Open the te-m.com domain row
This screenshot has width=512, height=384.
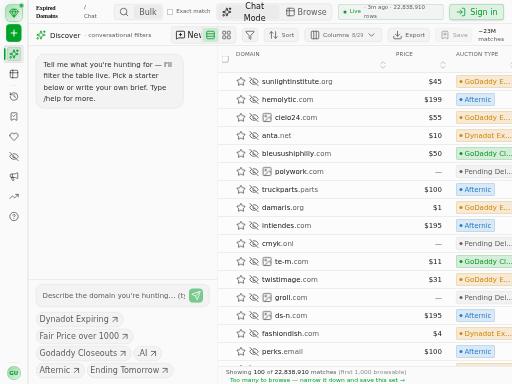pyautogui.click(x=365, y=262)
